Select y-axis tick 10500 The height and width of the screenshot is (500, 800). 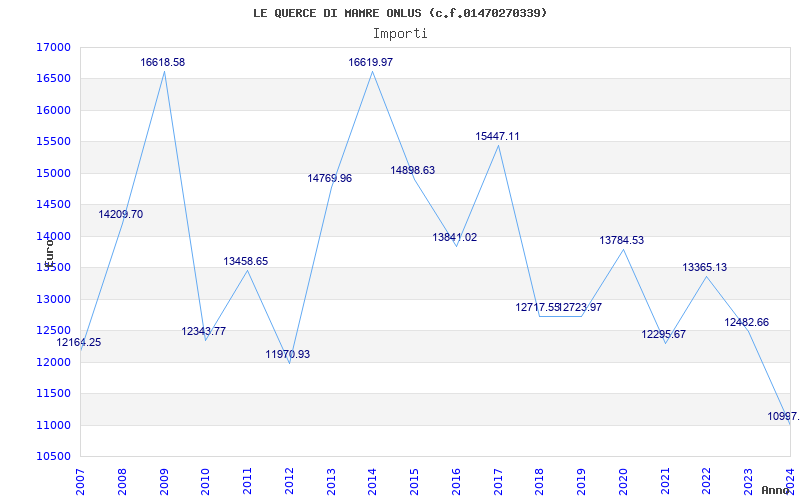[x=53, y=457]
